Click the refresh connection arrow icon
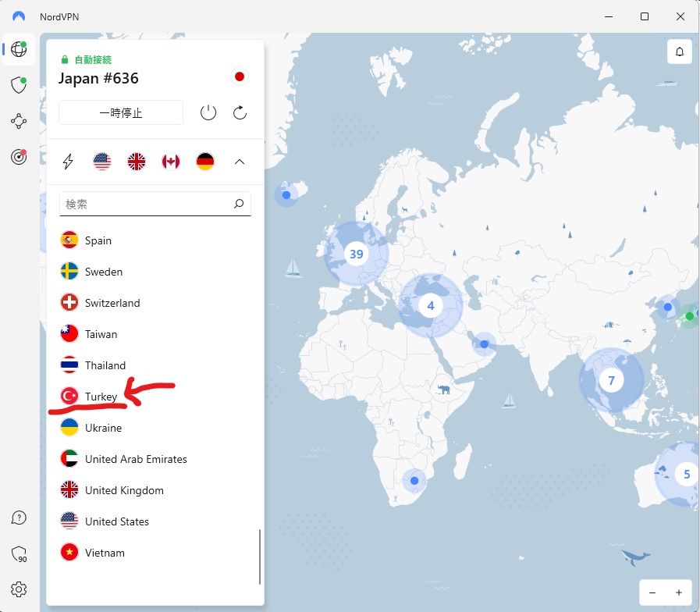Image resolution: width=700 pixels, height=612 pixels. pos(240,112)
